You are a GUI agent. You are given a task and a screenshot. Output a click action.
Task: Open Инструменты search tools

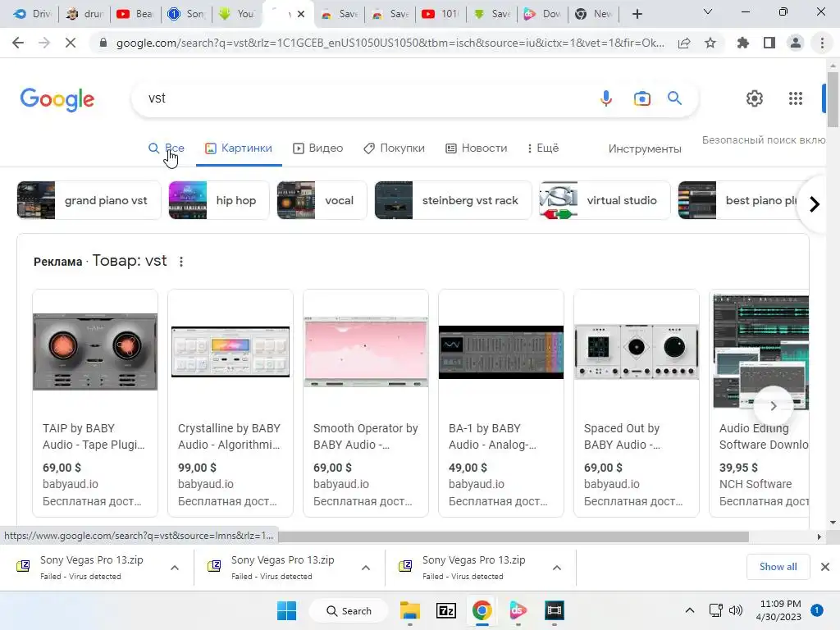tap(645, 149)
